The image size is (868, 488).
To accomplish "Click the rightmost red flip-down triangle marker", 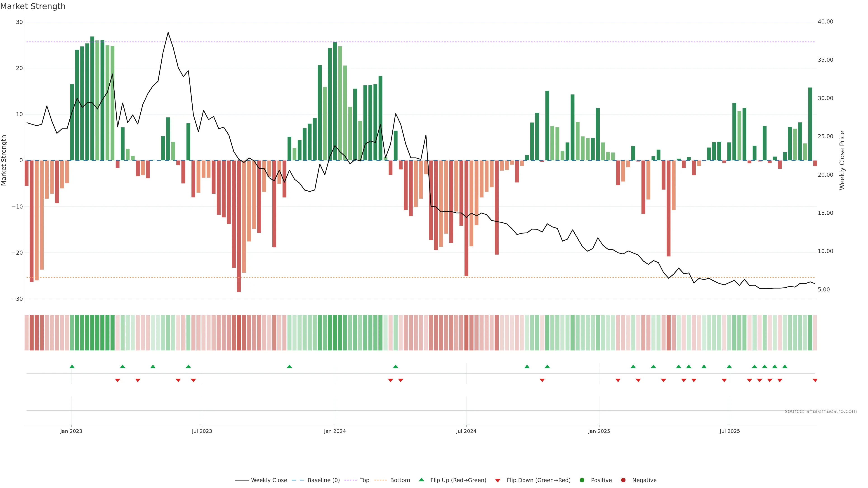I will [815, 380].
